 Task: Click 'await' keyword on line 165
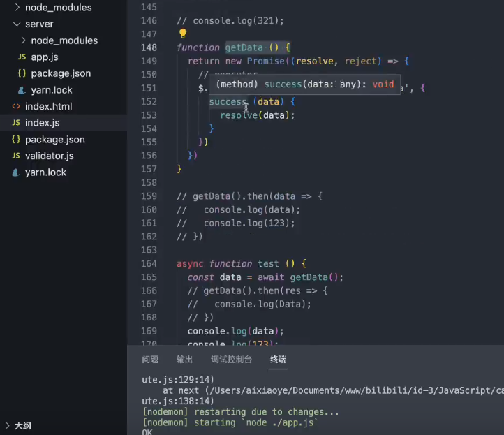click(271, 277)
